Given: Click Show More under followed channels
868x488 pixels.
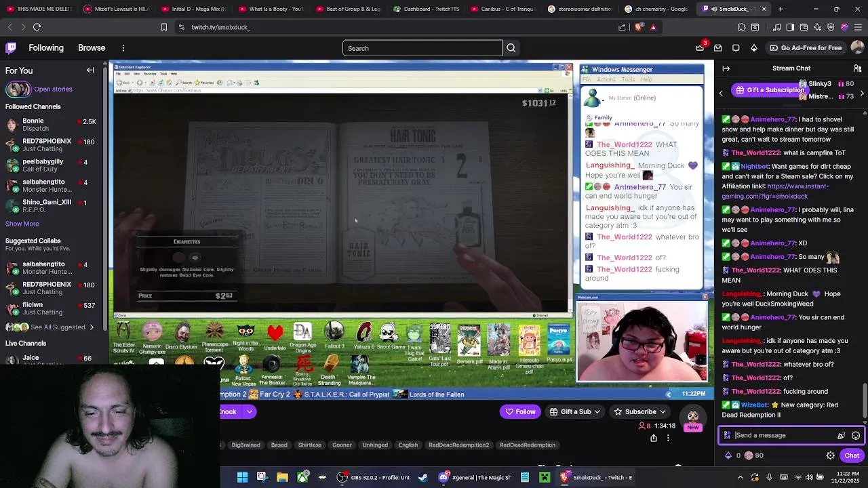Looking at the screenshot, I should tap(22, 224).
